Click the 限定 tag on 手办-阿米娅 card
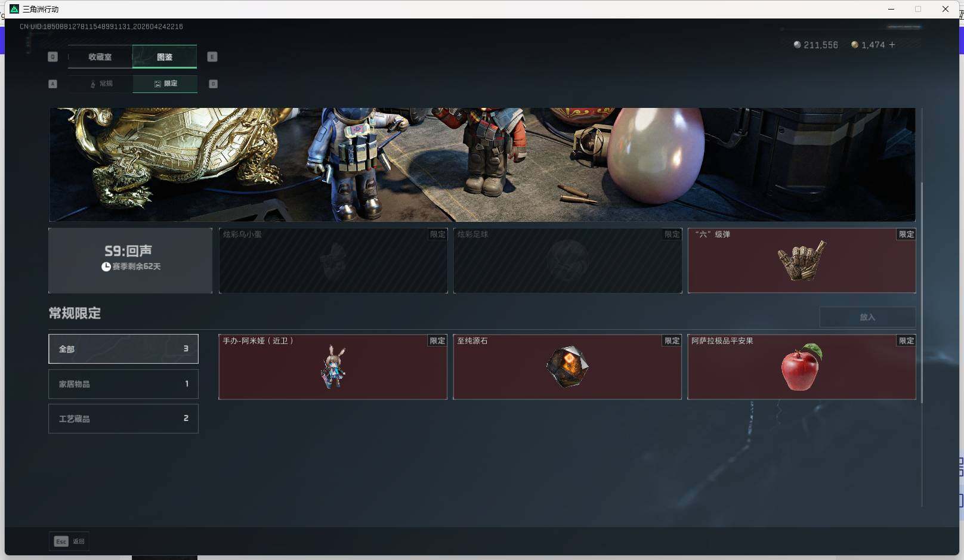This screenshot has height=560, width=964. pos(438,341)
